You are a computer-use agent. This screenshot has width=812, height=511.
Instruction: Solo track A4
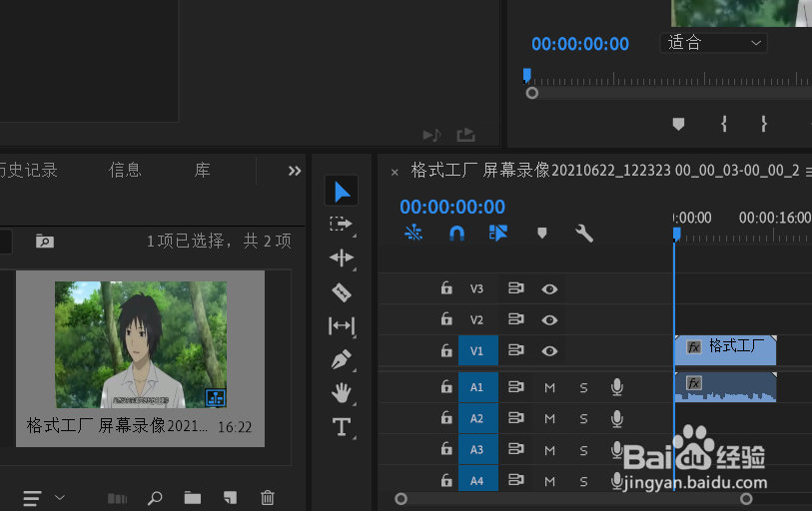pos(583,481)
